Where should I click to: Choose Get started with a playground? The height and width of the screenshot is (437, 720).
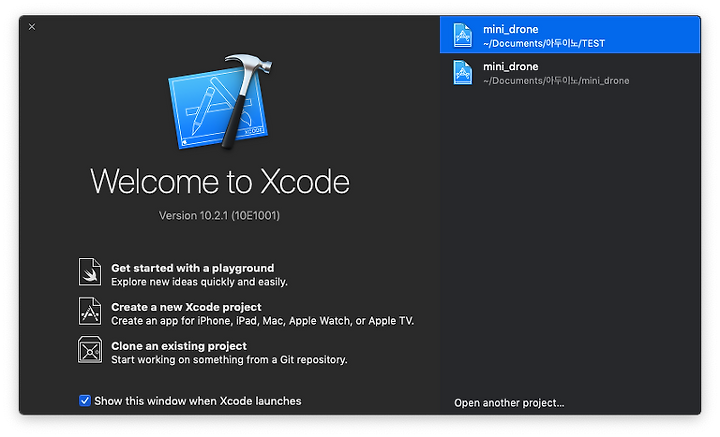pos(193,268)
